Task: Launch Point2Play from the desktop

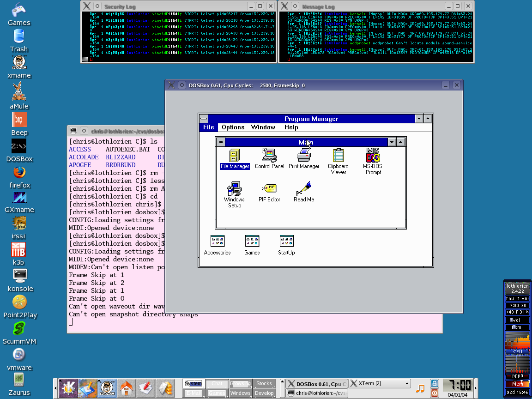Action: (20, 307)
